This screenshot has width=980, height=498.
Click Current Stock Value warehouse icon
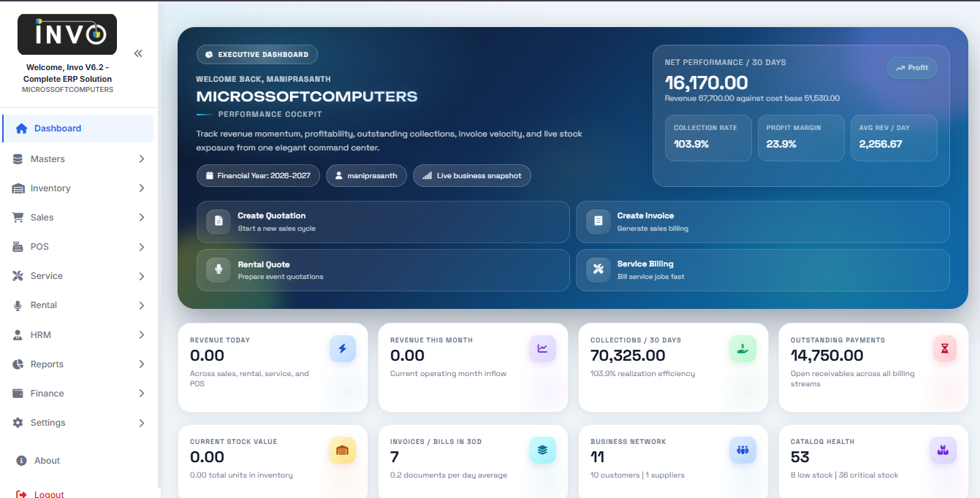[343, 451]
